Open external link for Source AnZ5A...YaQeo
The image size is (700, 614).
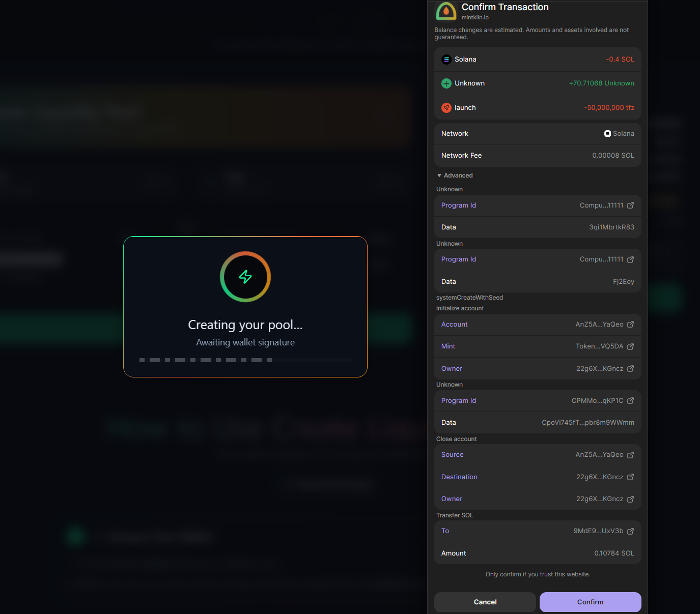tap(630, 455)
